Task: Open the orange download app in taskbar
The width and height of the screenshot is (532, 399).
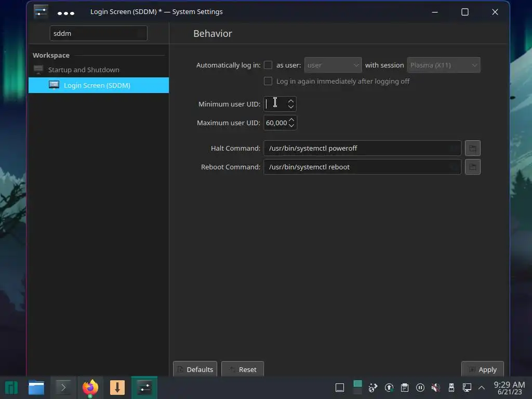Action: 117,388
